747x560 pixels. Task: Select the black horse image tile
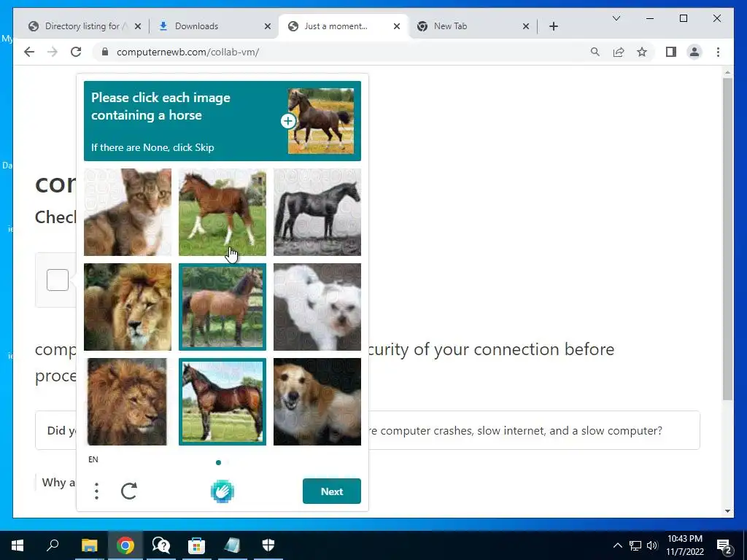(317, 212)
